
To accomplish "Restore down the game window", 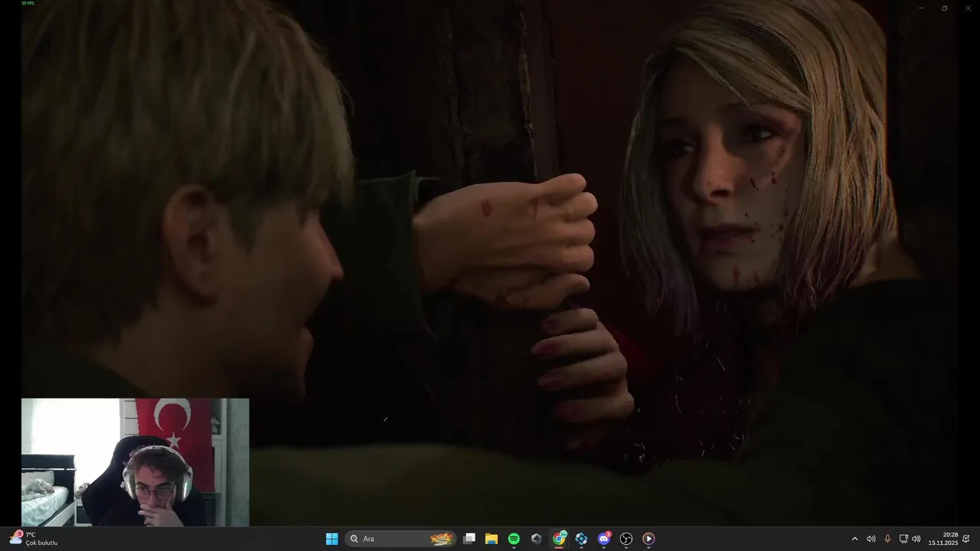I will point(944,8).
